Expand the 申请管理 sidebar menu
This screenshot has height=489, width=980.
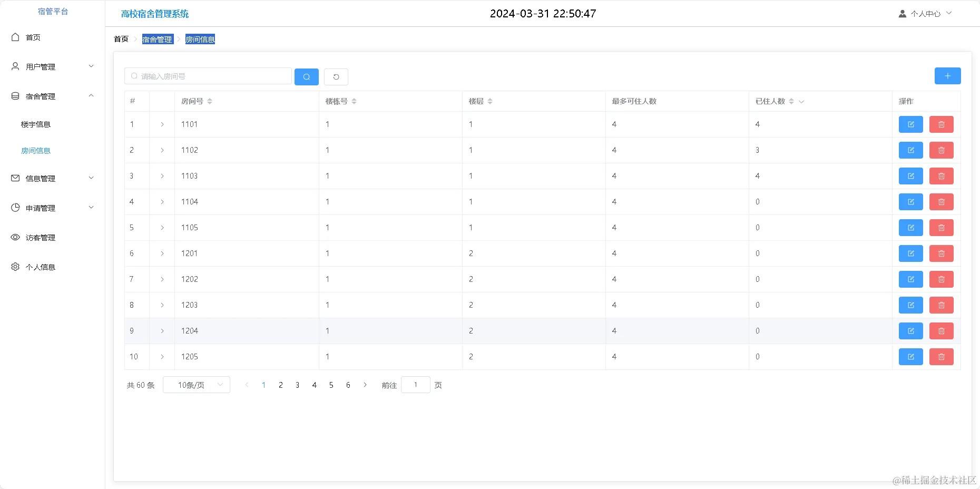(53, 208)
